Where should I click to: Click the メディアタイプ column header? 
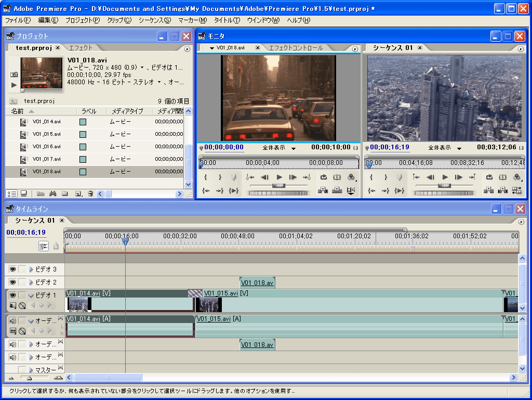127,111
